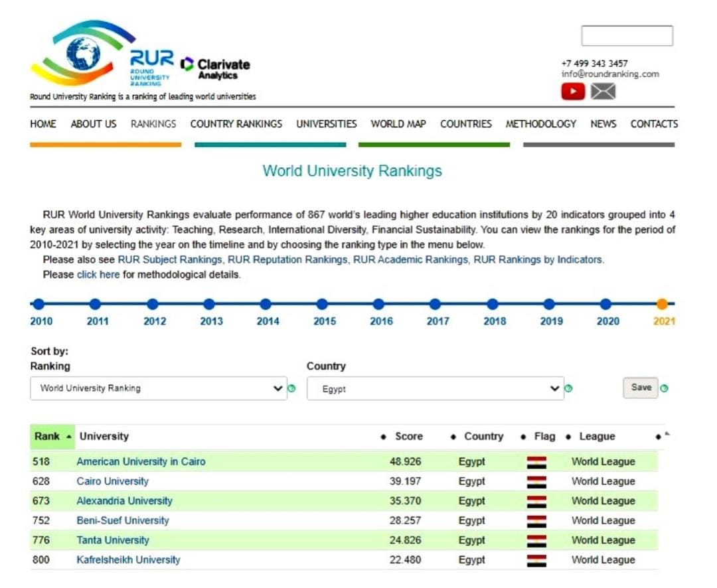Click Egypt flag in American University row

coord(536,462)
